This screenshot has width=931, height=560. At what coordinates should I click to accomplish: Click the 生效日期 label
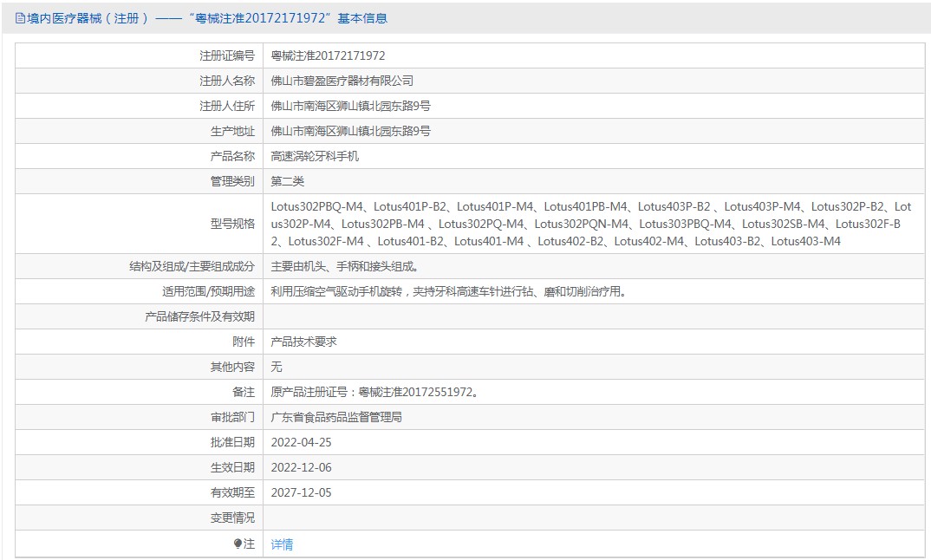click(x=232, y=467)
